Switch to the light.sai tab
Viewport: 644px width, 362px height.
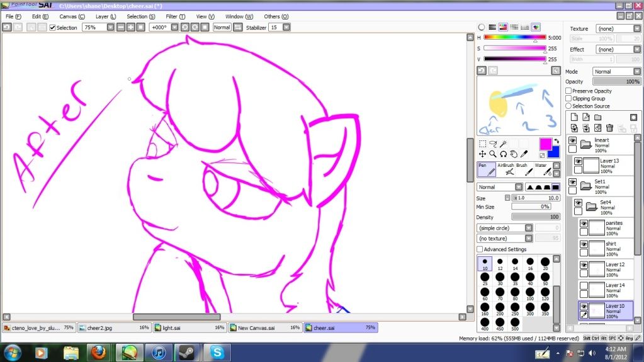point(189,328)
